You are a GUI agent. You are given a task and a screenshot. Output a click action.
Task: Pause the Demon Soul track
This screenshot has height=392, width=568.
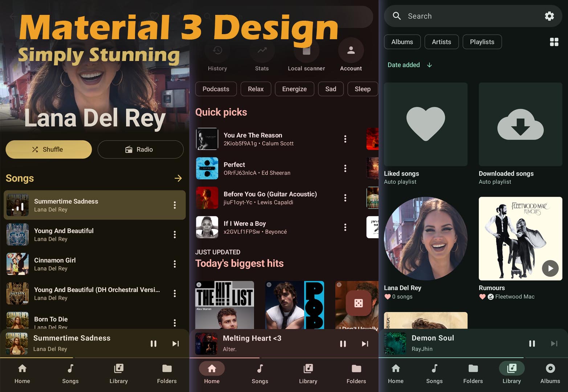point(532,343)
